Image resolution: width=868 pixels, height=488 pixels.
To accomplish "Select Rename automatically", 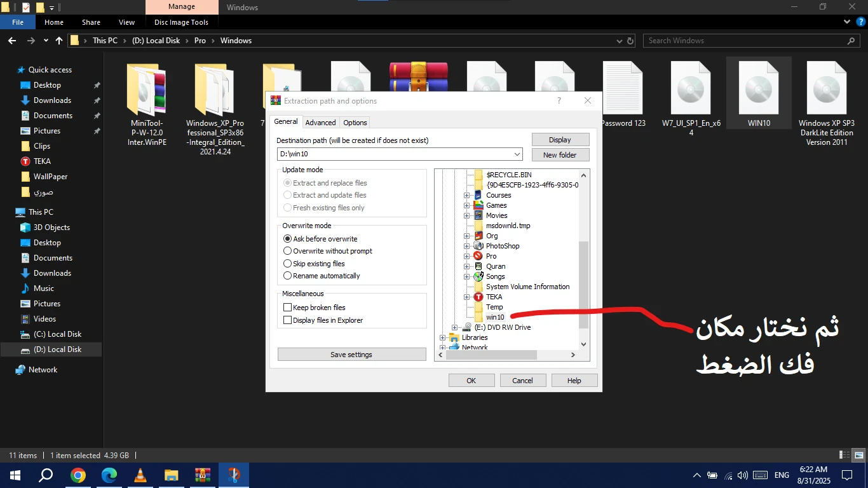I will (322, 276).
